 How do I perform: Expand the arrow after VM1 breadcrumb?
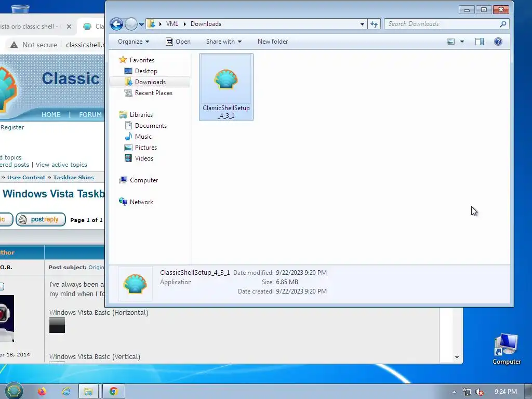pos(184,24)
